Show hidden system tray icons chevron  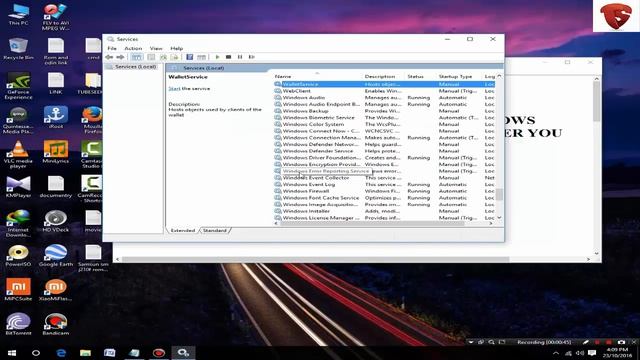[556, 353]
